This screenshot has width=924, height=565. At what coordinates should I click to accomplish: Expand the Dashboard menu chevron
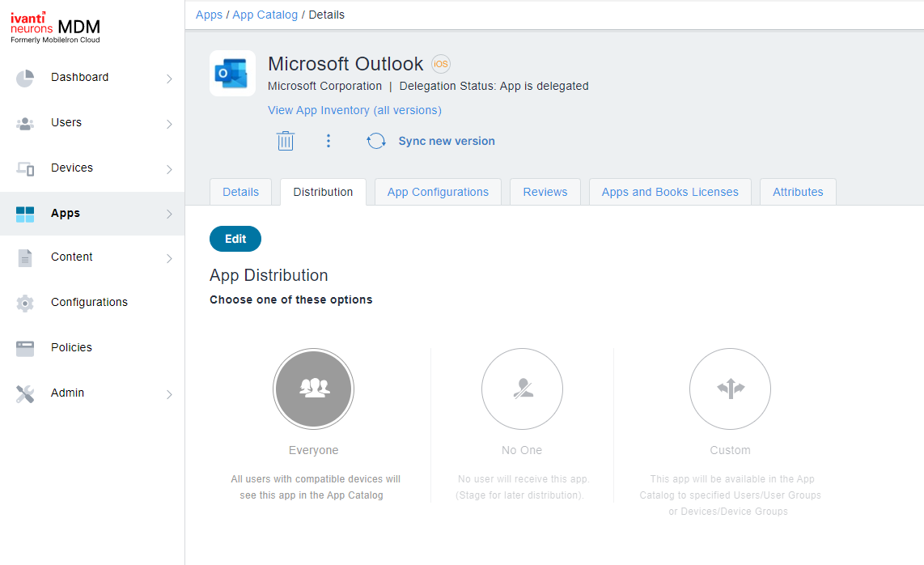169,79
